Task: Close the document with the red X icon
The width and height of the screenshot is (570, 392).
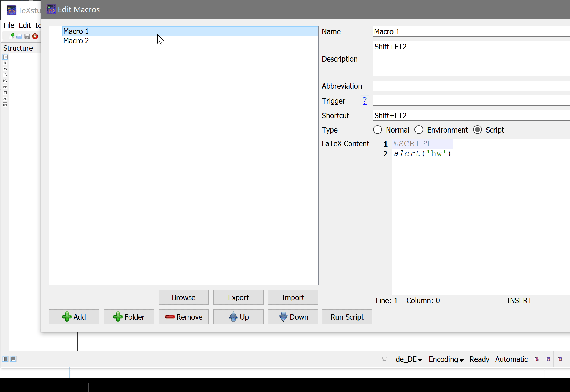Action: (x=35, y=36)
